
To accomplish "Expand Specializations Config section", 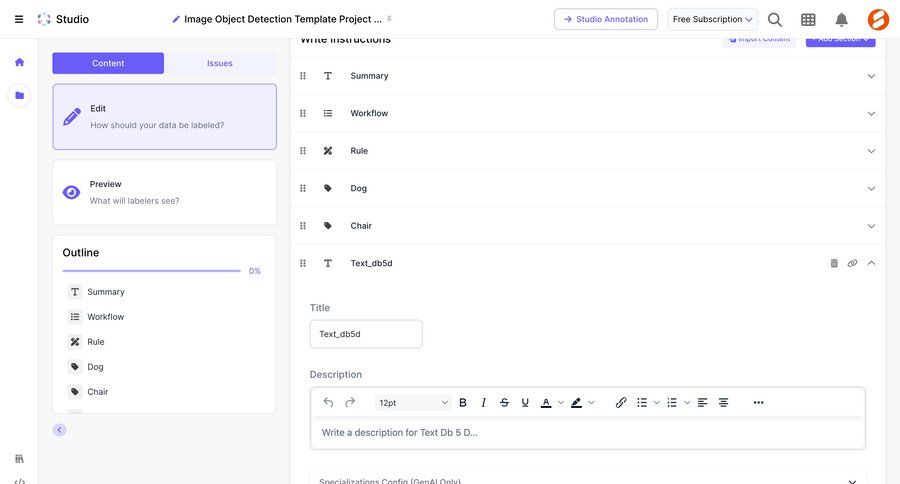I will [852, 481].
